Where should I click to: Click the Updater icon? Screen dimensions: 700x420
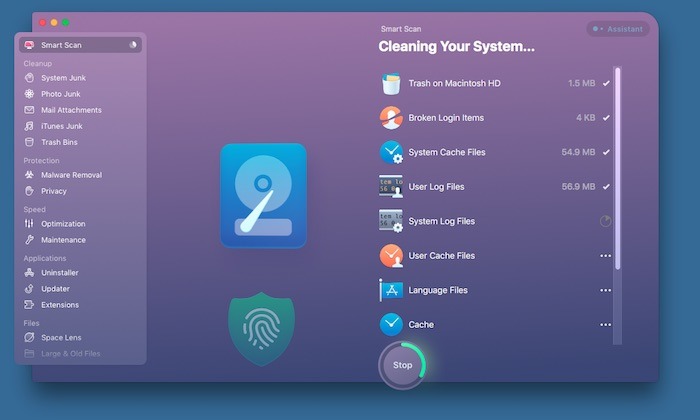pyautogui.click(x=29, y=289)
